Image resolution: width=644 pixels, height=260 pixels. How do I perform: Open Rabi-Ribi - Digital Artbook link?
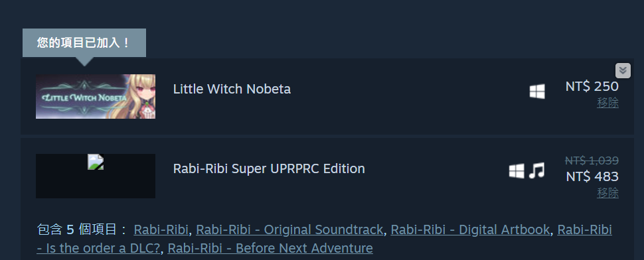click(470, 229)
